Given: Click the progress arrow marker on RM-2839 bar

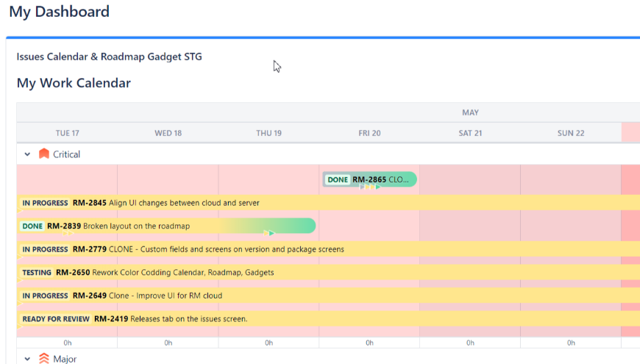Looking at the screenshot, I should click(x=269, y=233).
